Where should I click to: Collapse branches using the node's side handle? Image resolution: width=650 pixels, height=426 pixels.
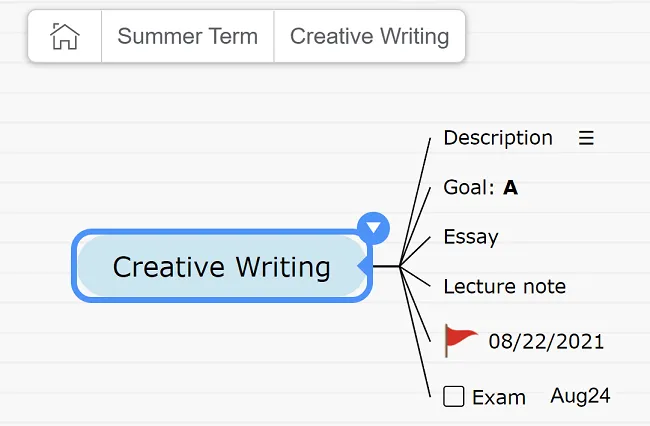tap(365, 266)
